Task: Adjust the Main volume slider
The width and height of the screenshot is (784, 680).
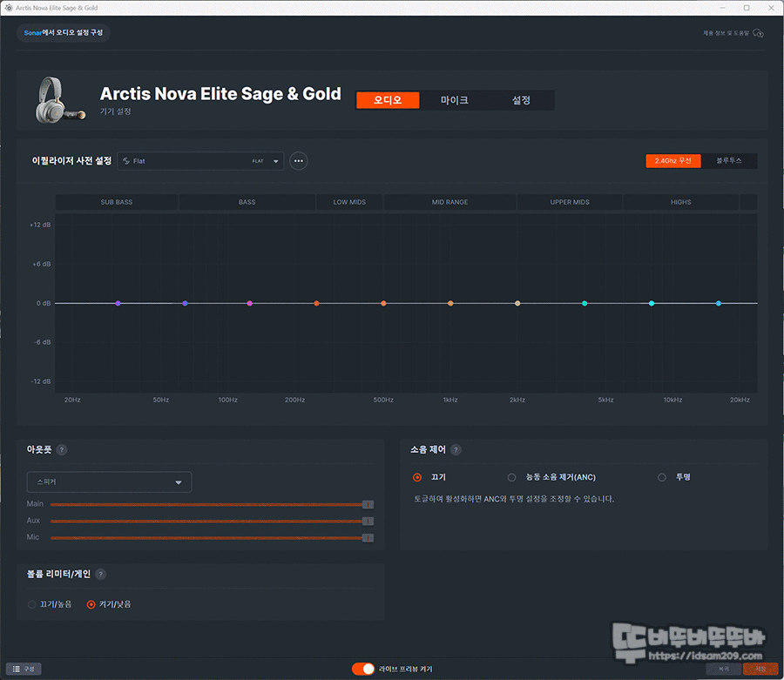Action: click(212, 505)
